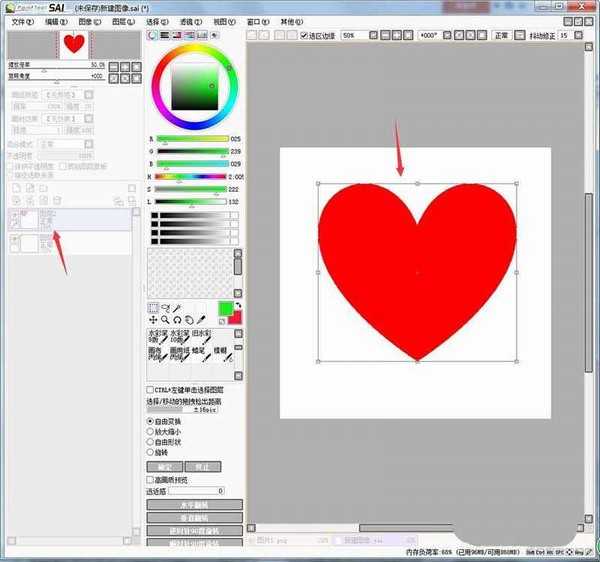This screenshot has width=600, height=562.
Task: Click the new layer icon
Action: [x=17, y=188]
